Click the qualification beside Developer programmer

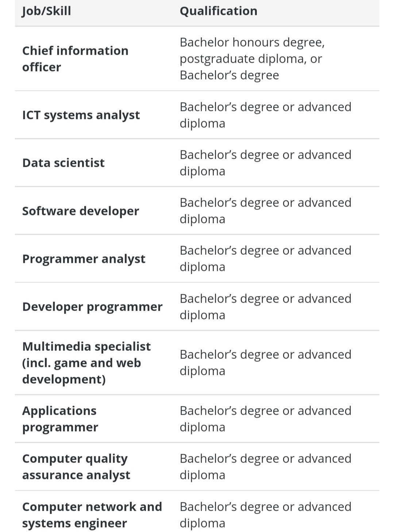pos(265,307)
